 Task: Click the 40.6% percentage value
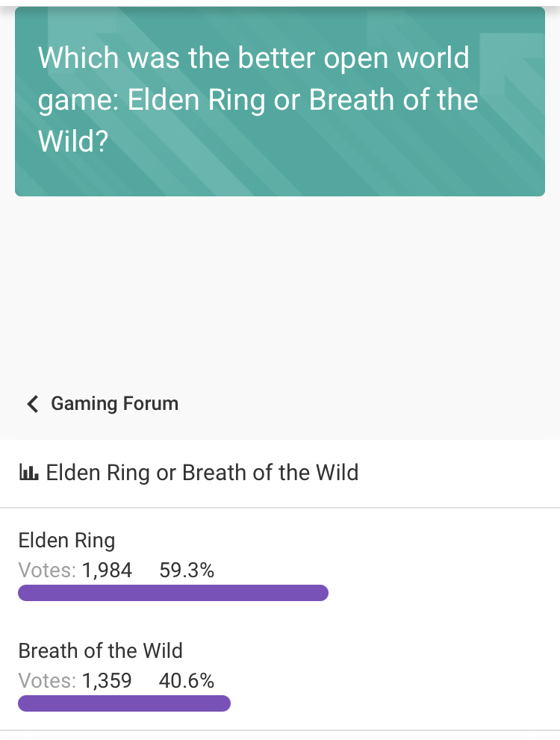point(187,681)
